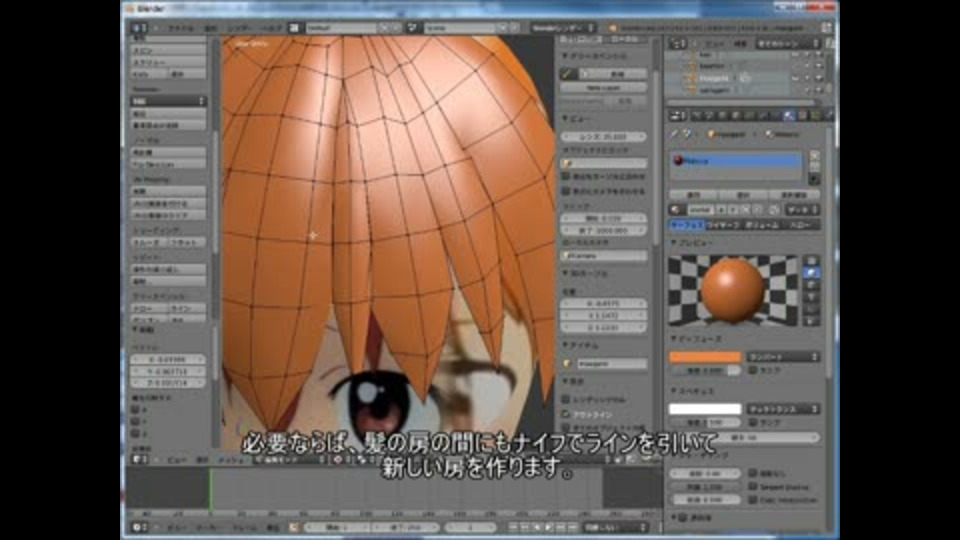Click the Screw tool button
The image size is (960, 540).
168,62
